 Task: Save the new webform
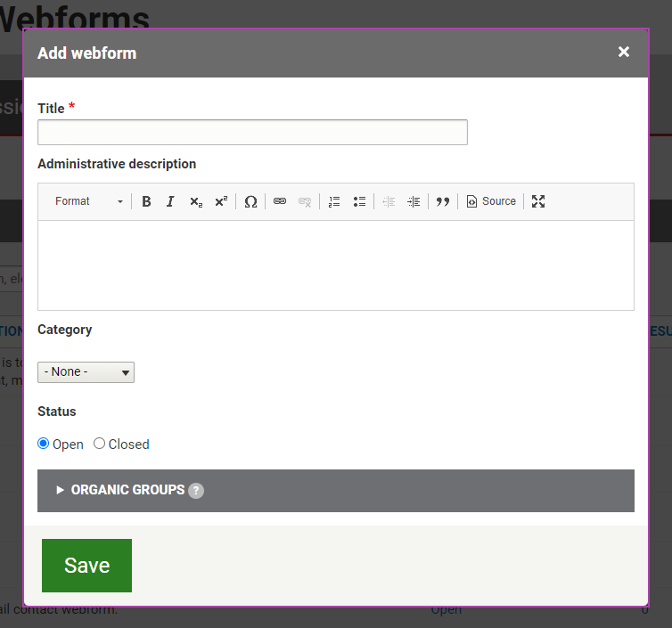(x=87, y=566)
